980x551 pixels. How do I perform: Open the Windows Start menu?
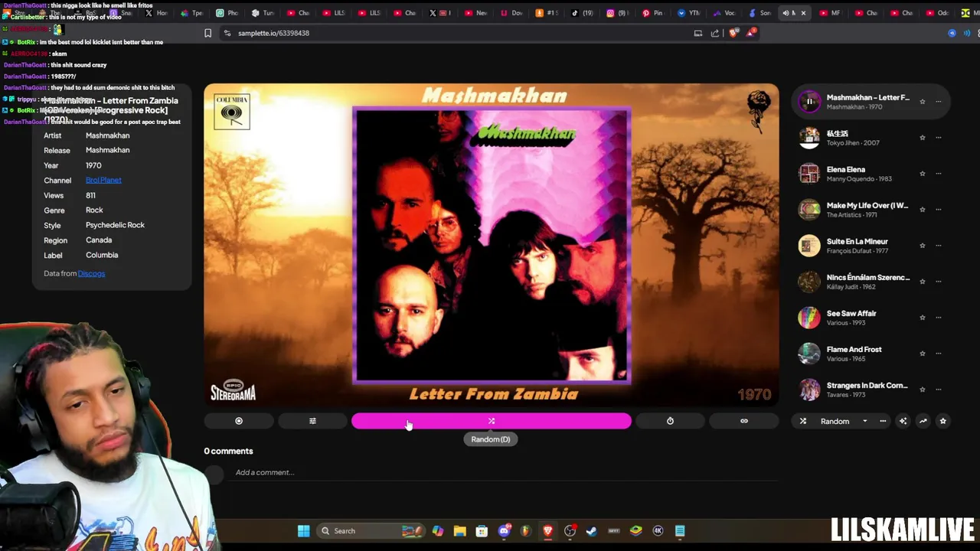[x=304, y=530]
